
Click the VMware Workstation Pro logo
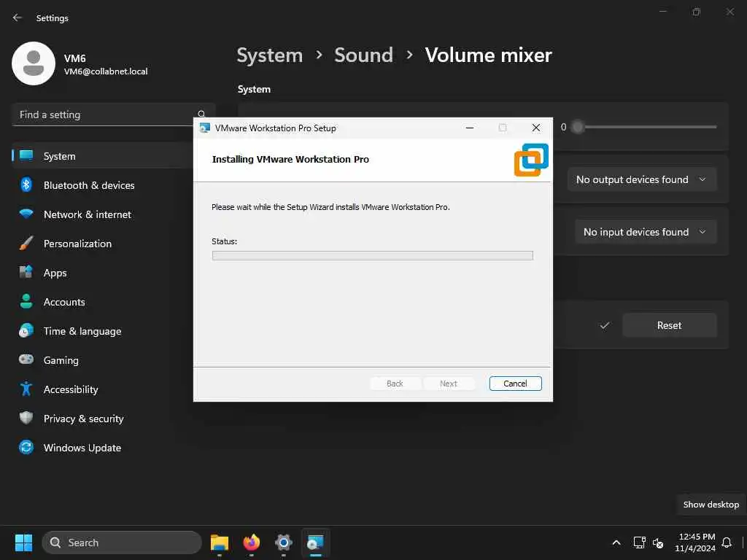pyautogui.click(x=531, y=160)
